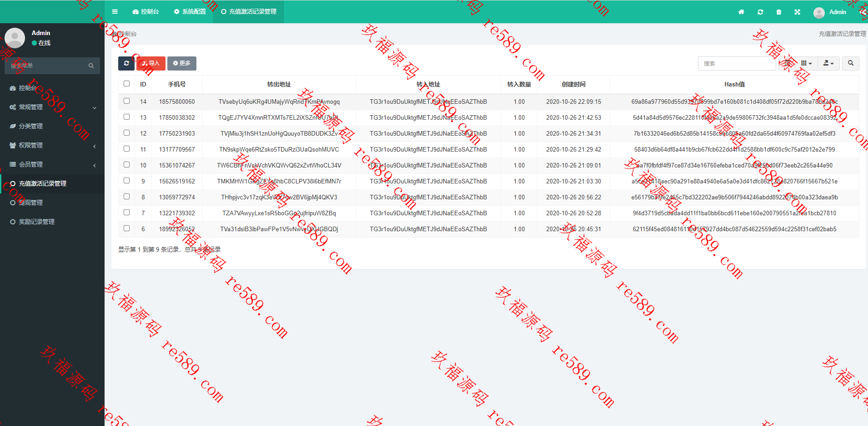Sort by the 转入数量 column header
The image size is (868, 426).
pyautogui.click(x=519, y=85)
